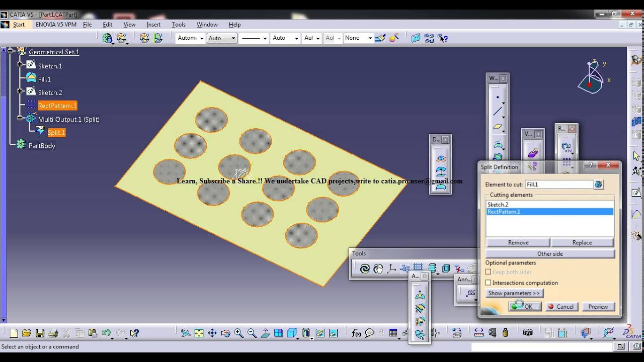Click the Update All icon in Tools toolbar

pyautogui.click(x=365, y=268)
